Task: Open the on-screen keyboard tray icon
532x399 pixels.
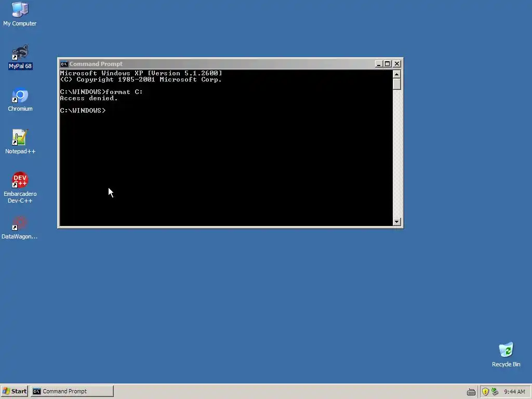Action: point(471,392)
